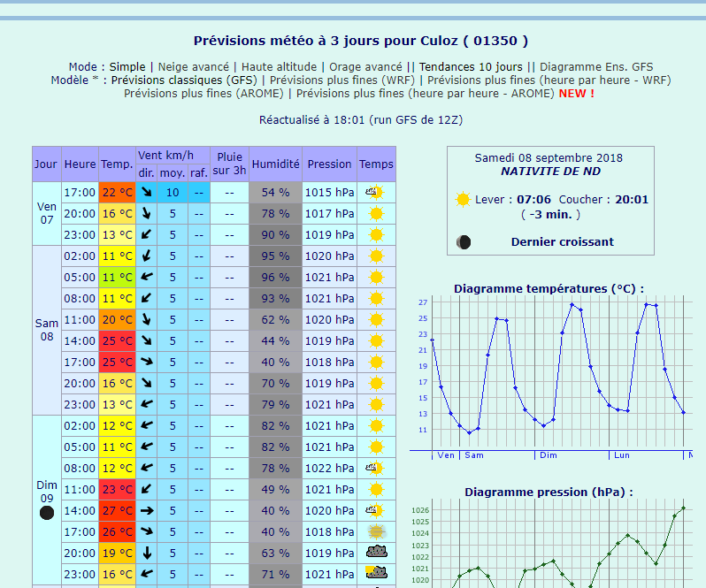706x588 pixels.
Task: Click hazy sun icon for Dim 17:00
Action: point(376,531)
